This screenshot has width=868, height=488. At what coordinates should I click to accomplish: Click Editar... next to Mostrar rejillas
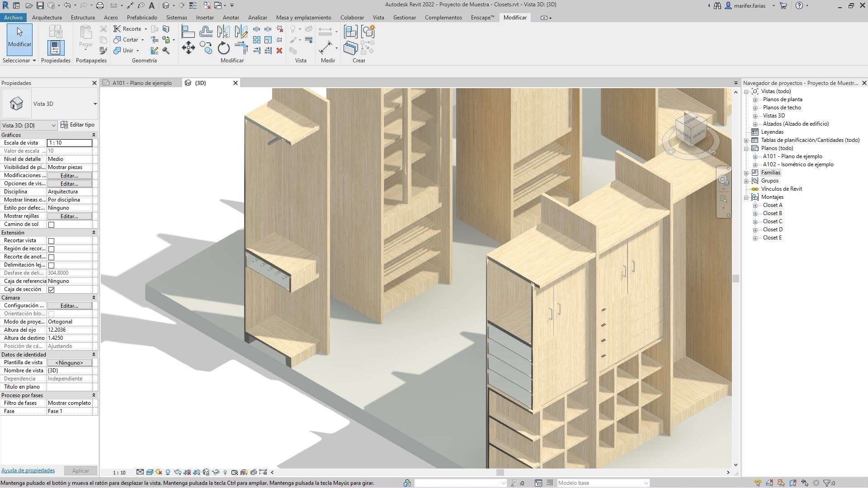69,216
